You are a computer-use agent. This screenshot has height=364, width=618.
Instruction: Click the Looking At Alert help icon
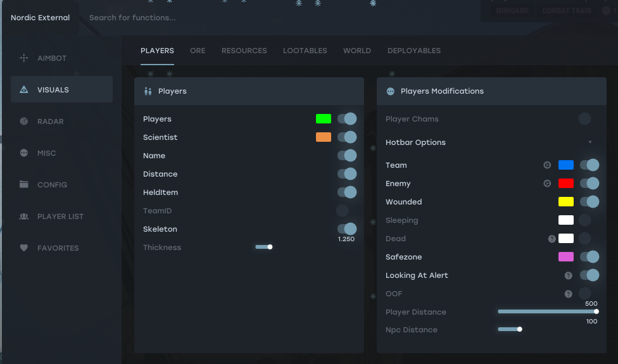pos(569,275)
